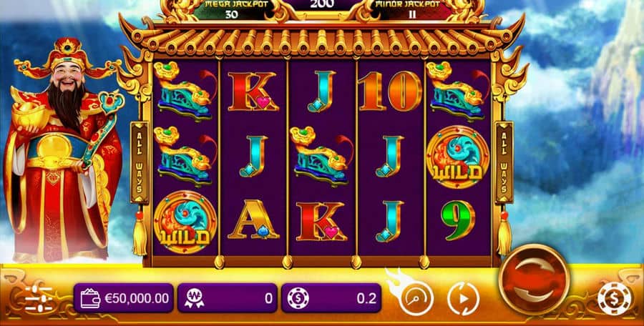Open the bet chip icon at bottom right
The image size is (644, 326).
[615, 299]
